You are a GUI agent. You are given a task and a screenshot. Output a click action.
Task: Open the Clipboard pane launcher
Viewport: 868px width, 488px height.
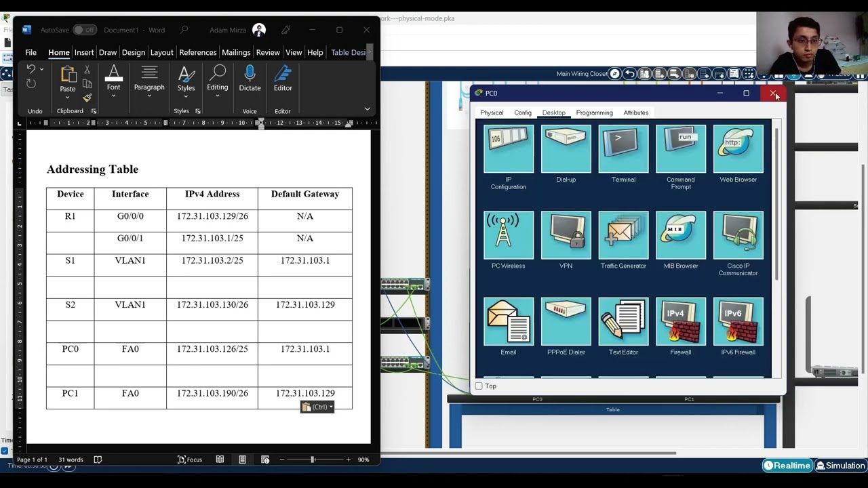(94, 111)
